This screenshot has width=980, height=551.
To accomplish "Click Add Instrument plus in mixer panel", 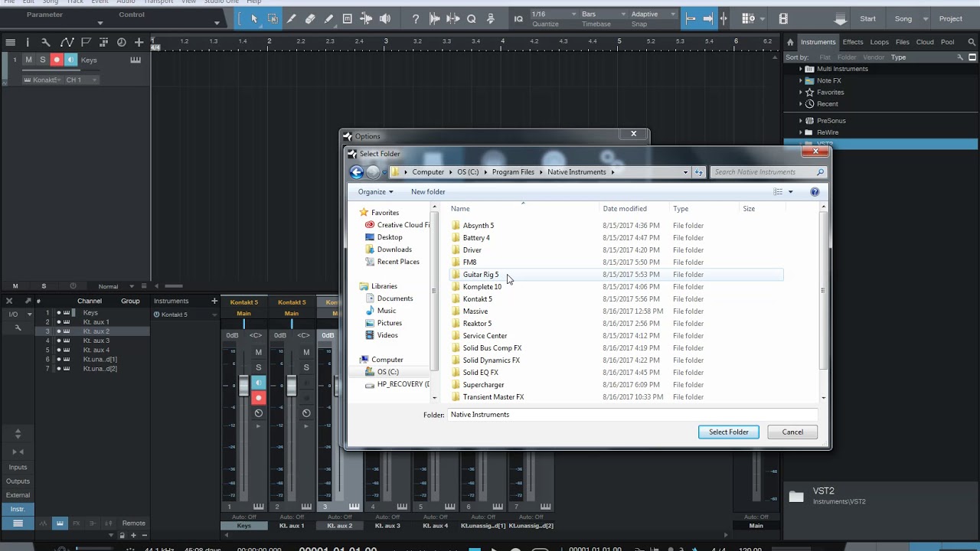I will (x=214, y=301).
